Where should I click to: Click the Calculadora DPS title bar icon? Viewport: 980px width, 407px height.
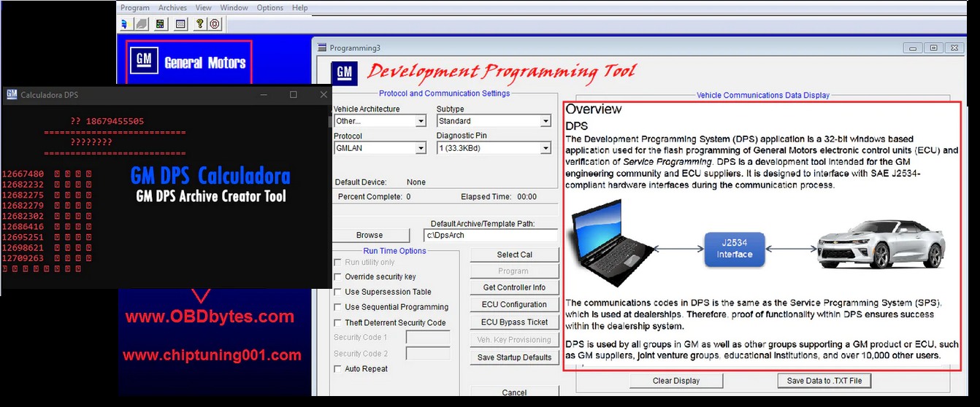12,95
